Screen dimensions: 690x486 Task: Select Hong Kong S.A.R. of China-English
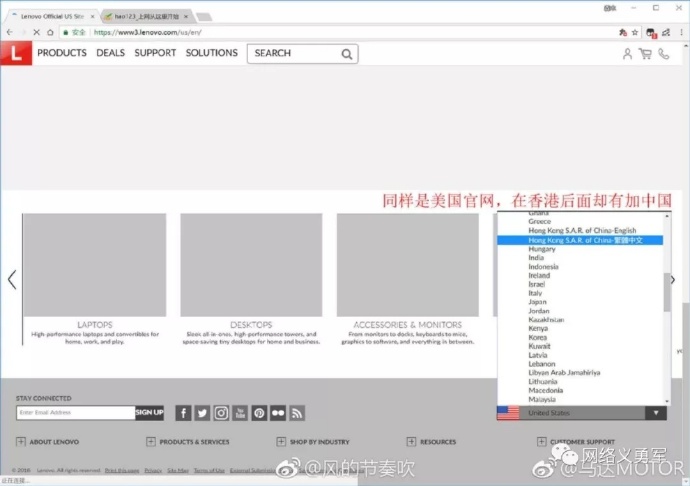(x=582, y=230)
